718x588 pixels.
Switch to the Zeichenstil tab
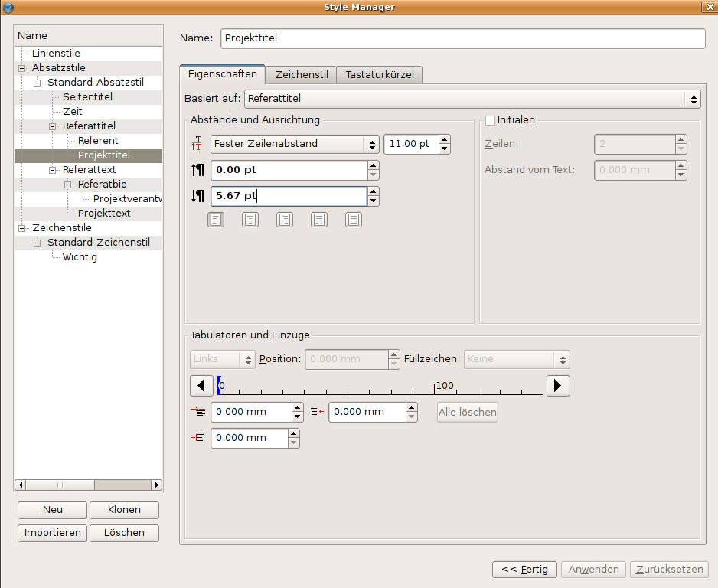tap(302, 75)
